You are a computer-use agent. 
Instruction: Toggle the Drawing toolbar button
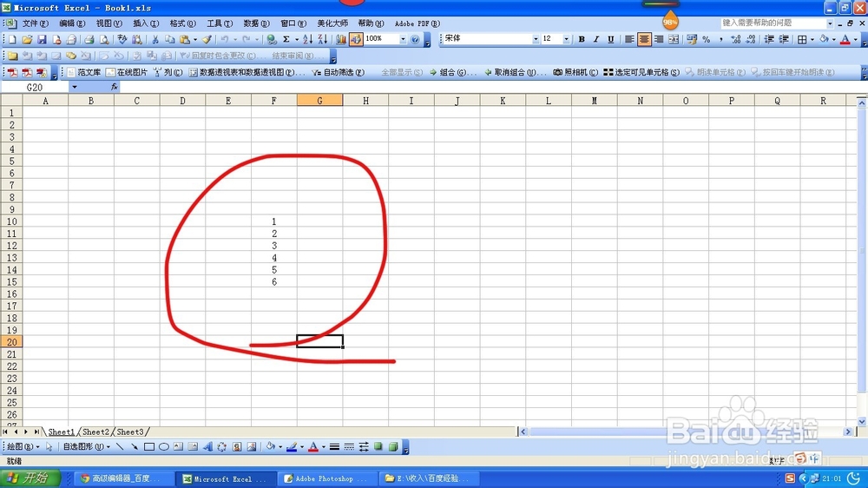356,39
